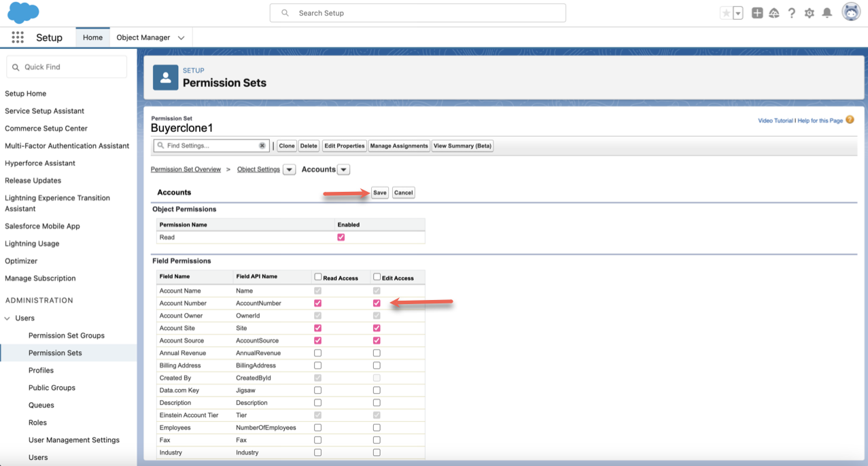This screenshot has height=466, width=868.
Task: Click the Manage Assignments button
Action: pyautogui.click(x=399, y=146)
